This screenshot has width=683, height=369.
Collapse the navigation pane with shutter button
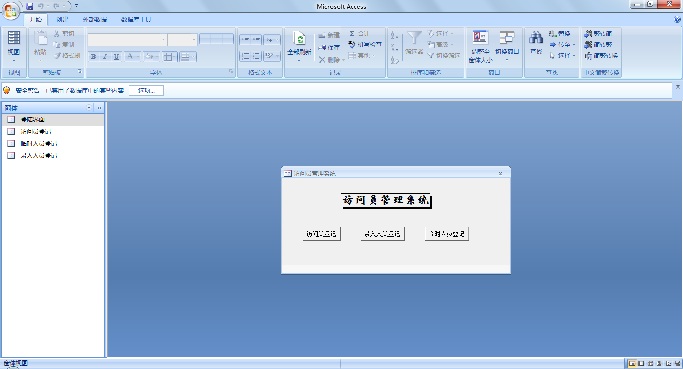click(99, 107)
